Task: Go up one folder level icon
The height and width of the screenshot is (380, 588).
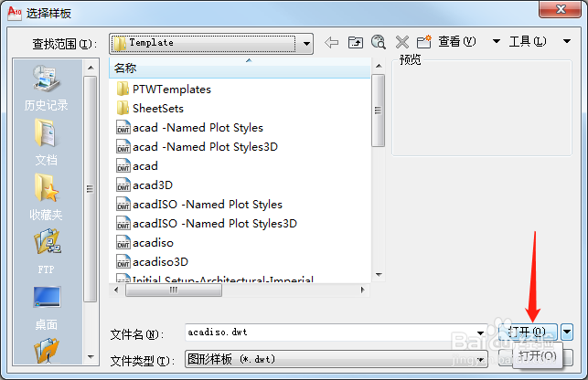Action: [356, 42]
